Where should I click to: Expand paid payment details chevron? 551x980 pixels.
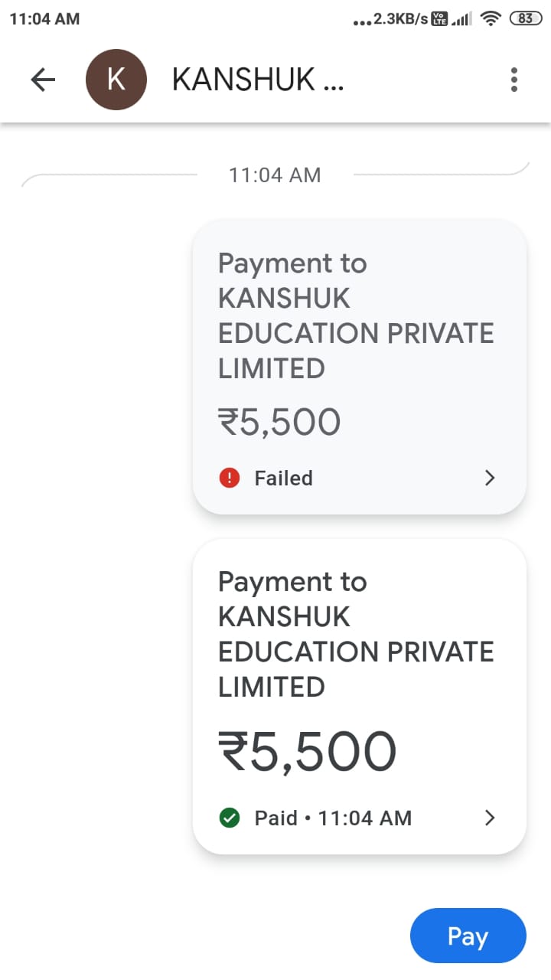click(x=491, y=818)
